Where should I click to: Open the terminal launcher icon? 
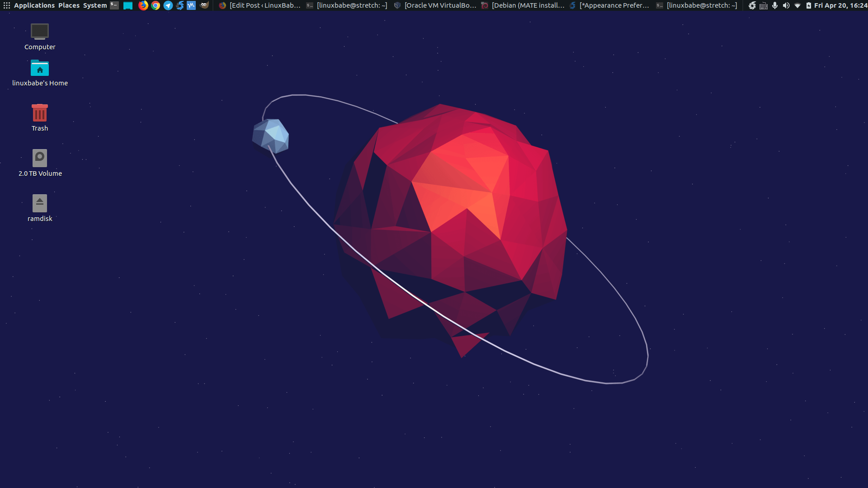115,5
